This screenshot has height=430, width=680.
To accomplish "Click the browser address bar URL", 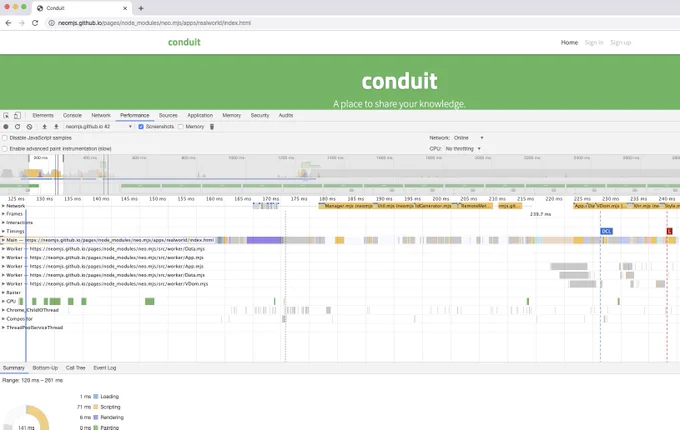I will (x=154, y=23).
